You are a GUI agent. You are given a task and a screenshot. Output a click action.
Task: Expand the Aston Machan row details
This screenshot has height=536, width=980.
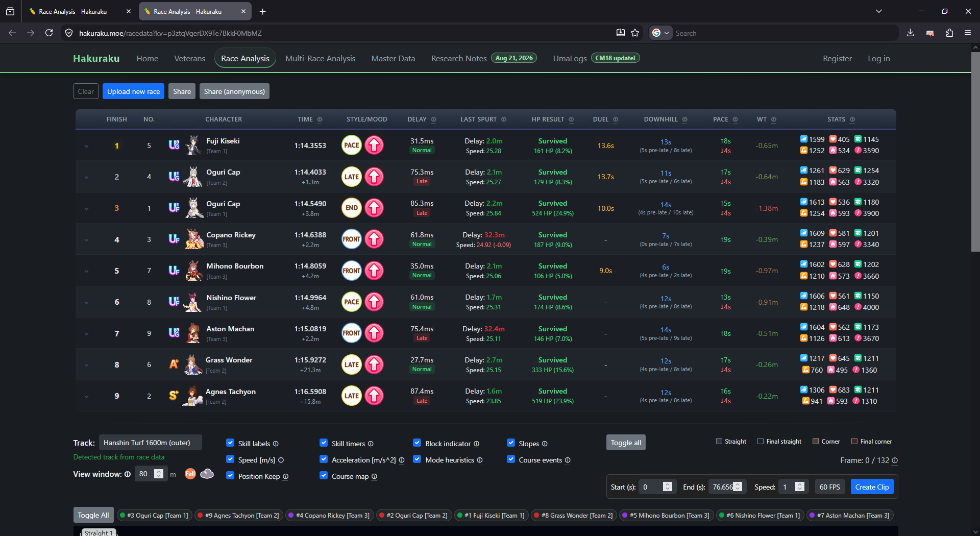(86, 334)
